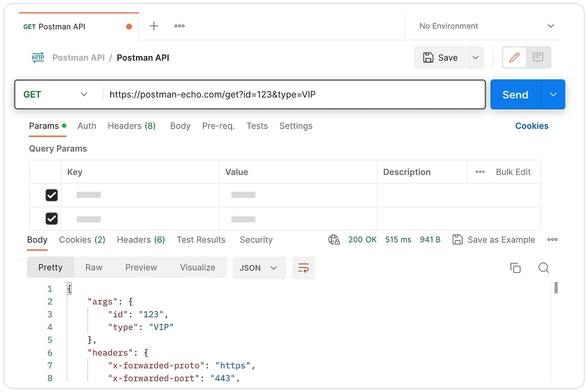
Task: Expand the Send button dropdown arrow
Action: 553,94
